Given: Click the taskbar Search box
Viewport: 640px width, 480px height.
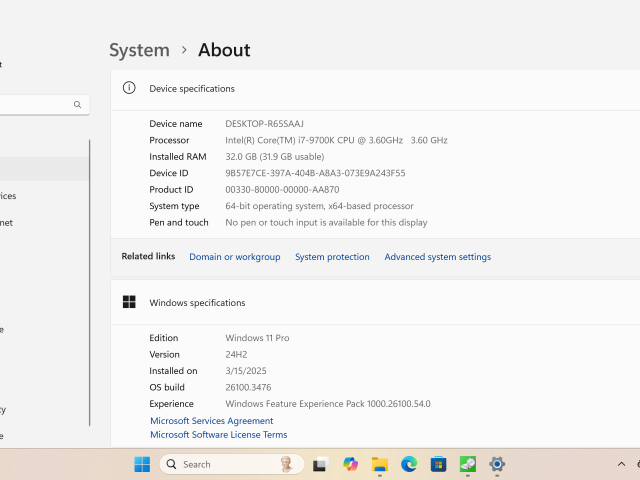Looking at the screenshot, I should 232,464.
